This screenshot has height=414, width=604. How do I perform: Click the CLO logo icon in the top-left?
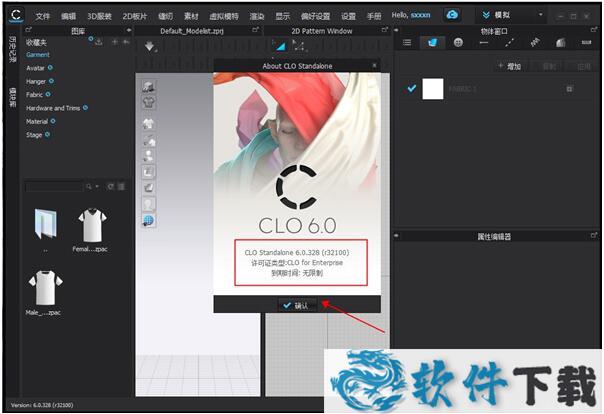pyautogui.click(x=14, y=16)
